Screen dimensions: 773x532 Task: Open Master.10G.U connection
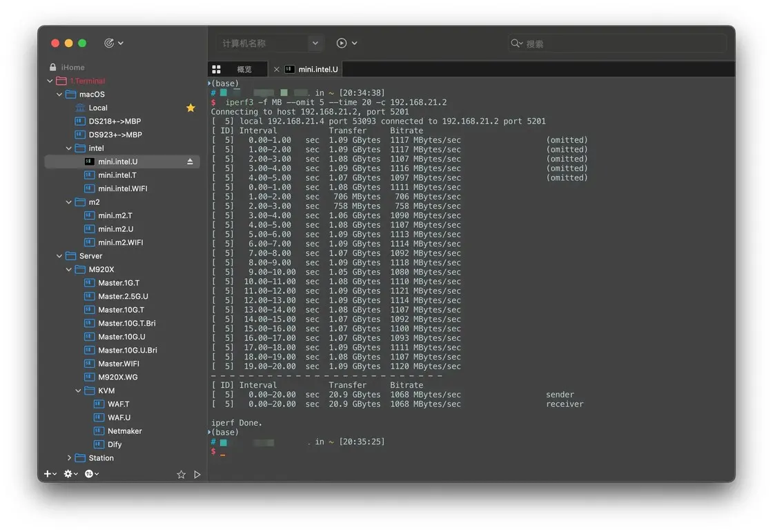pos(121,337)
